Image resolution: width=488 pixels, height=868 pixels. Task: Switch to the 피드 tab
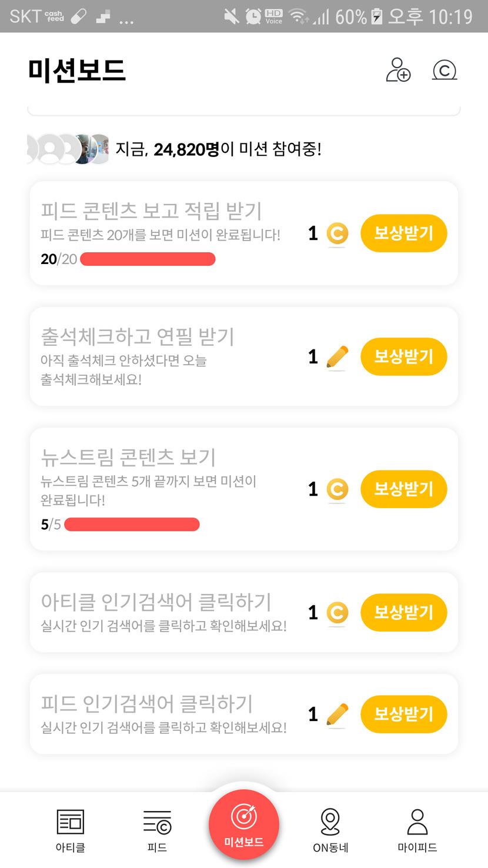[x=157, y=830]
